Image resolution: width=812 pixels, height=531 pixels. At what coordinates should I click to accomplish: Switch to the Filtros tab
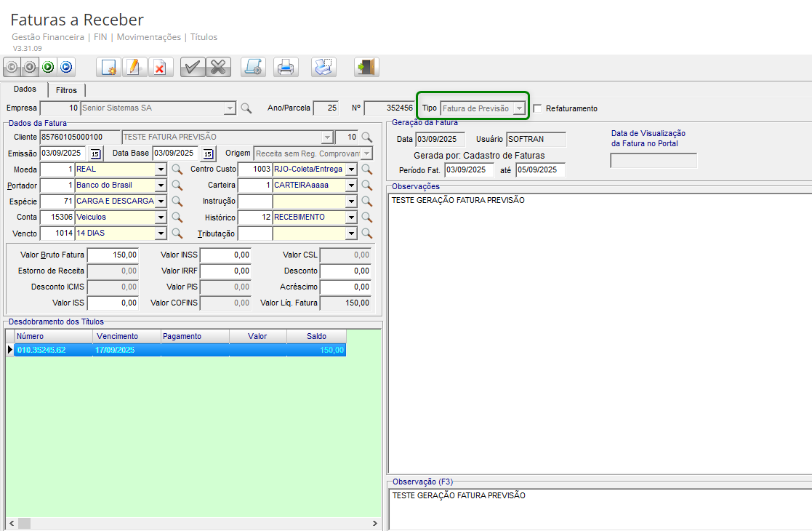66,90
